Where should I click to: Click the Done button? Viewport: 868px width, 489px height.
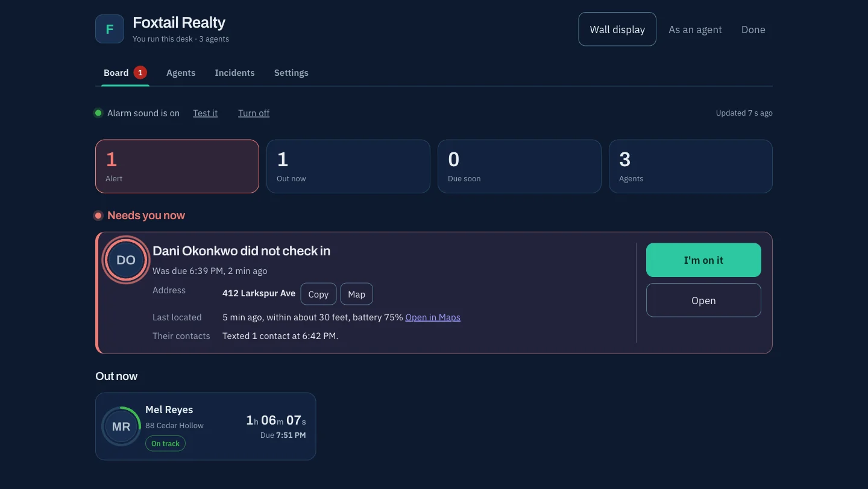[x=753, y=30]
